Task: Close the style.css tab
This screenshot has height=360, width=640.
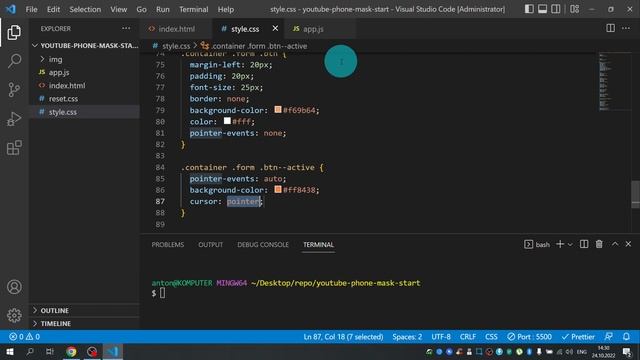Action: point(275,29)
